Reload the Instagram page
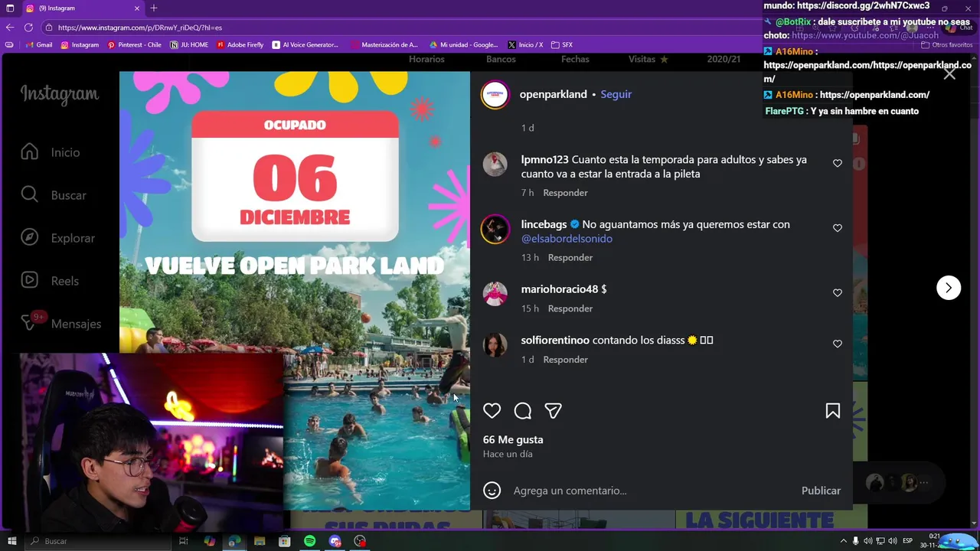The width and height of the screenshot is (980, 551). coord(28,28)
